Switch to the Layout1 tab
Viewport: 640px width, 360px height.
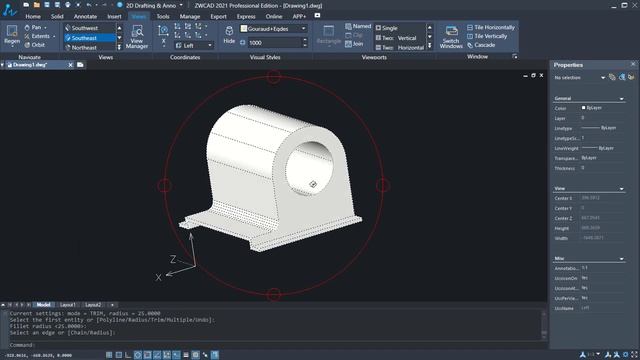click(68, 305)
